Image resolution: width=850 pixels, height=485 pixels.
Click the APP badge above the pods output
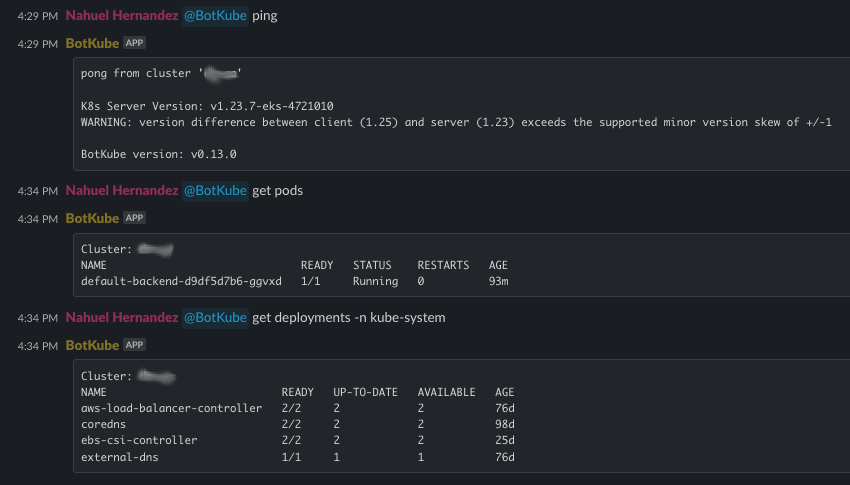pyautogui.click(x=134, y=218)
